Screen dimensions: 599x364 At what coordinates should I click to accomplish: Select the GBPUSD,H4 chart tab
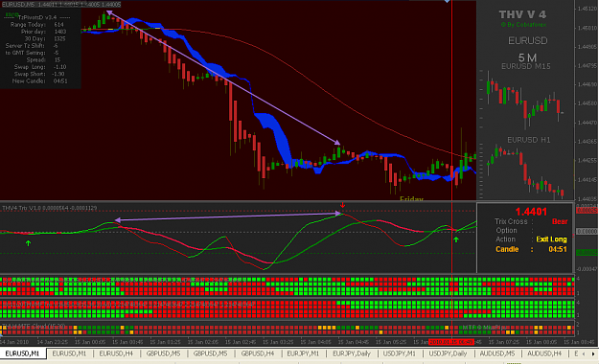(x=258, y=353)
